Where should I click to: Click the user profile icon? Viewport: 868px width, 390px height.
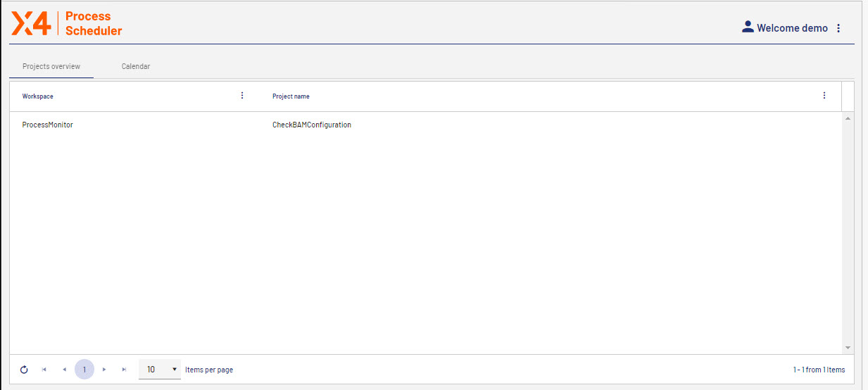point(748,27)
